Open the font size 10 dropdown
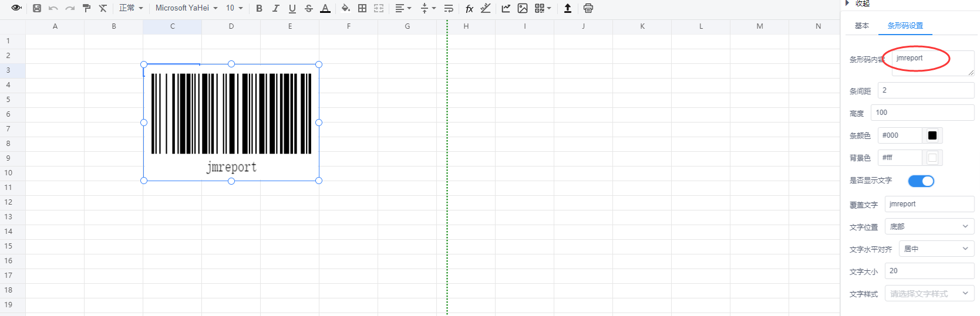Image resolution: width=980 pixels, height=316 pixels. [x=234, y=8]
